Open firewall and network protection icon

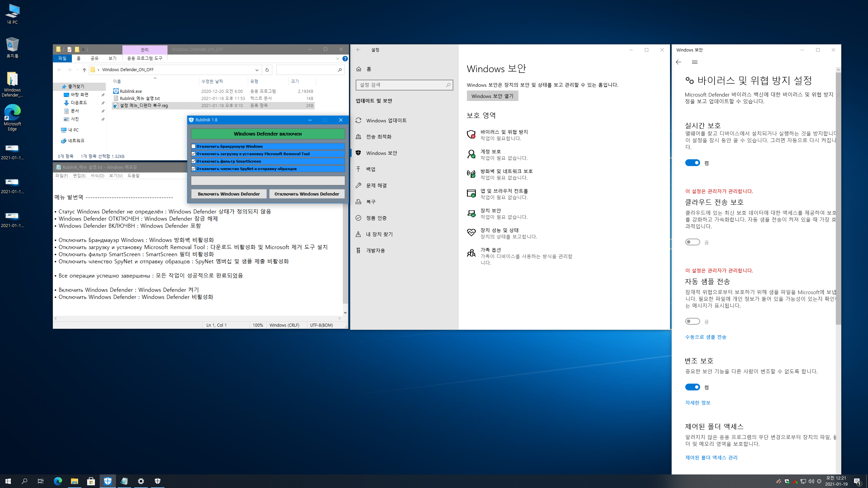tap(471, 174)
